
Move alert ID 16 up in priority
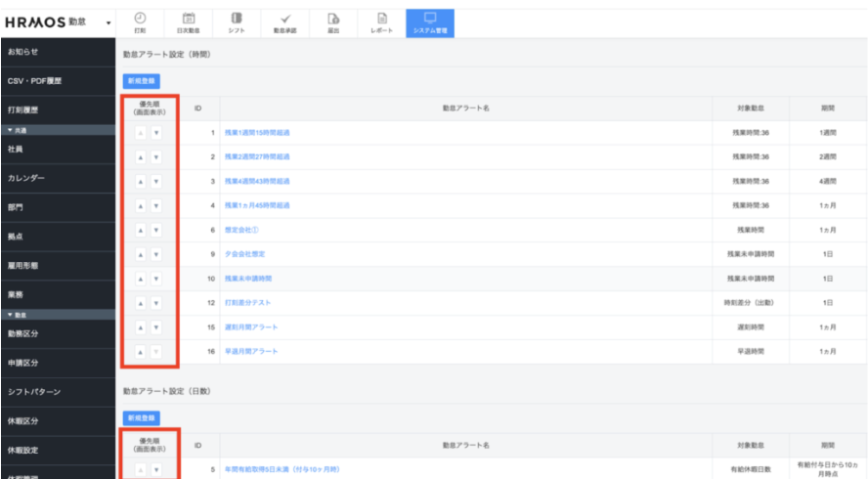tap(141, 352)
